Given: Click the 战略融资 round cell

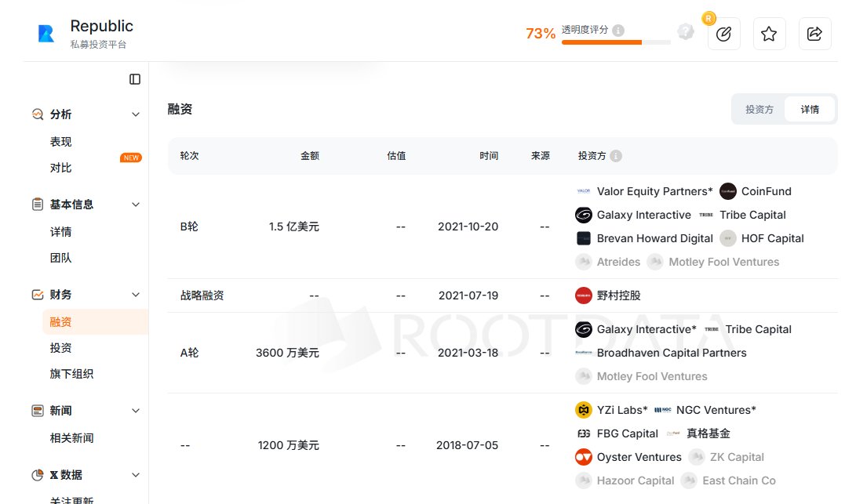Looking at the screenshot, I should click(202, 296).
